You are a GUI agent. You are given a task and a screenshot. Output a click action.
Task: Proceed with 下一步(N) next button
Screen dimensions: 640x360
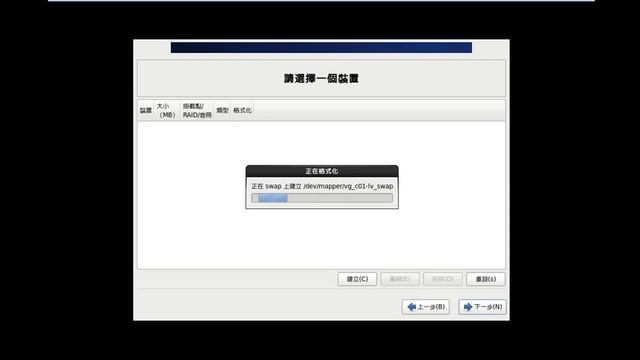pyautogui.click(x=482, y=307)
